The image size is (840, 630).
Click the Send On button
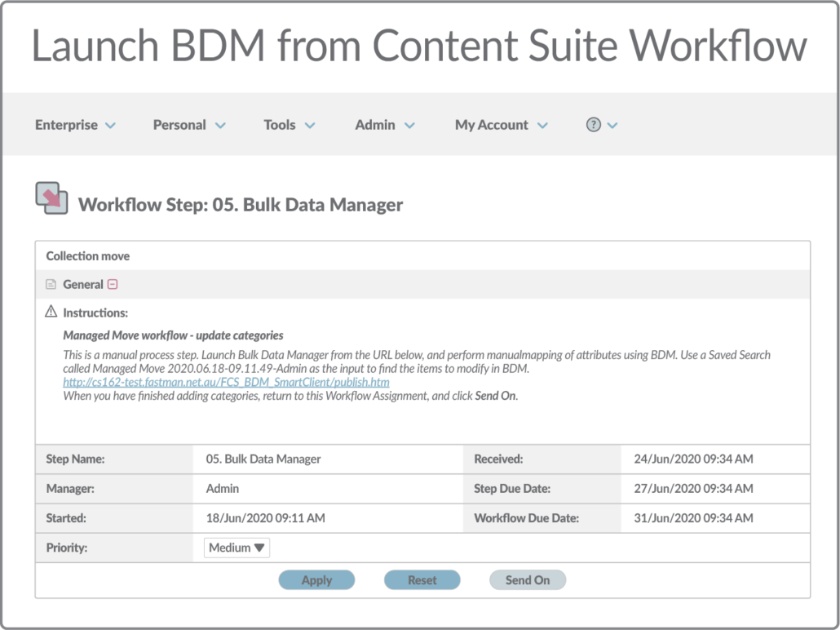coord(527,580)
